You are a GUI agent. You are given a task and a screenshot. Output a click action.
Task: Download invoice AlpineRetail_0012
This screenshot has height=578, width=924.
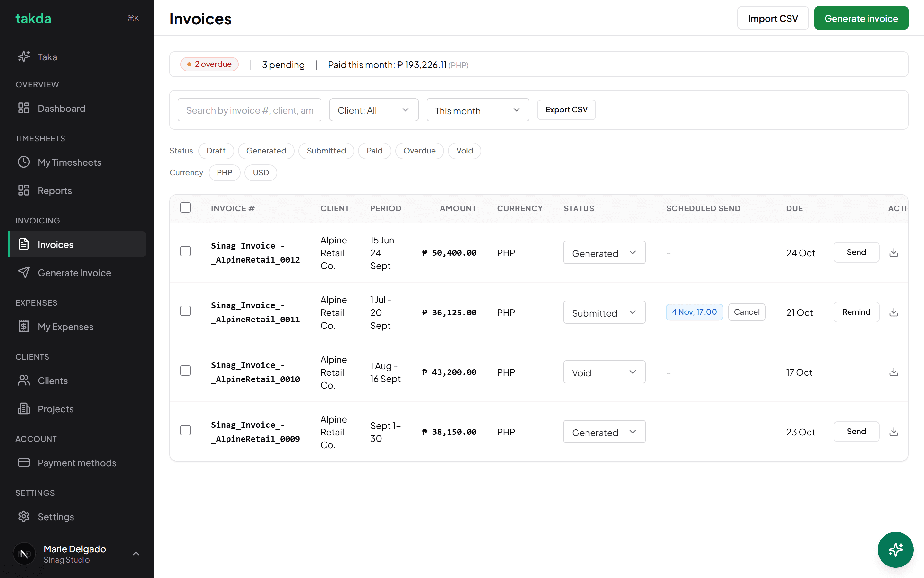894,252
